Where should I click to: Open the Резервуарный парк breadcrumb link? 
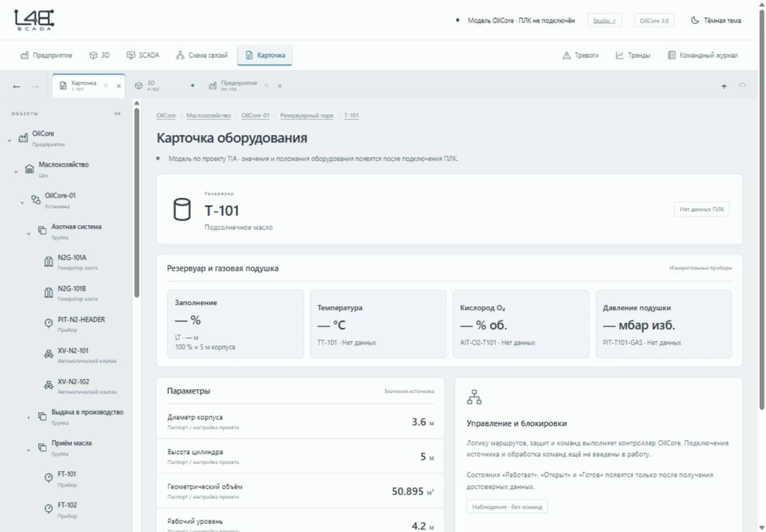(x=307, y=116)
